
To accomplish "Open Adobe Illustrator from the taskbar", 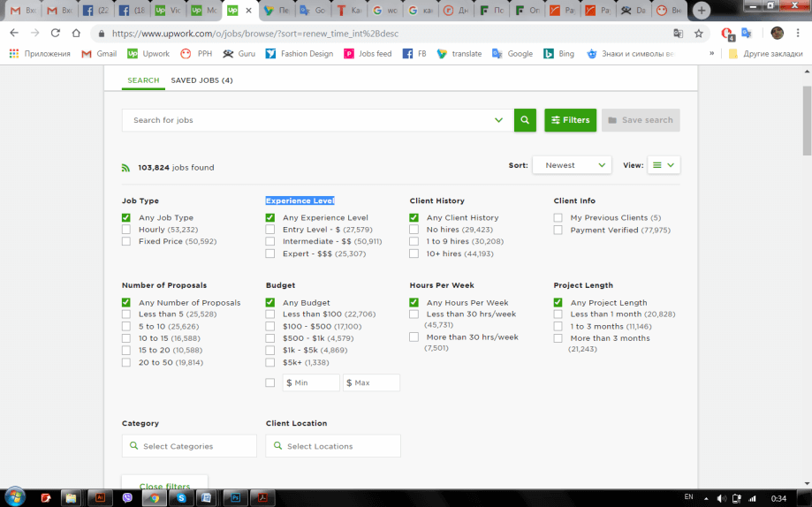I will tap(100, 497).
